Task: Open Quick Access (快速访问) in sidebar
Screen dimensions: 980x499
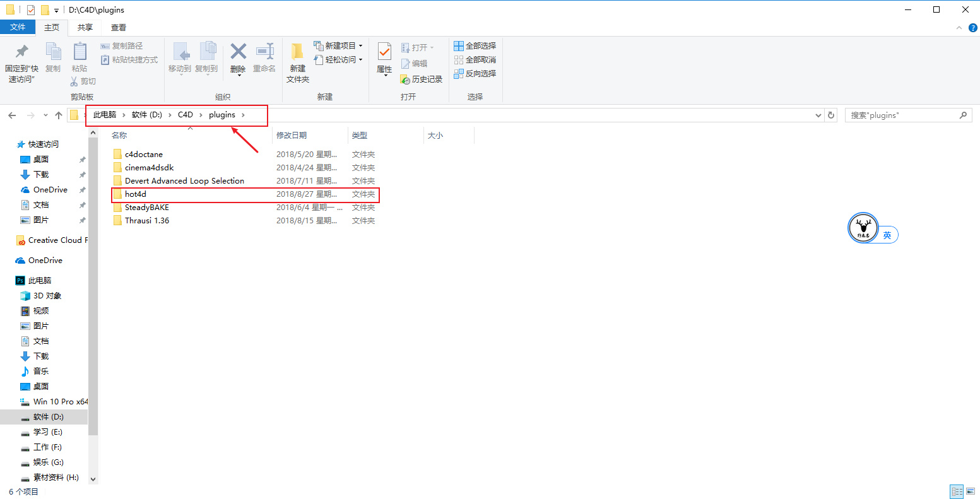Action: coord(43,144)
